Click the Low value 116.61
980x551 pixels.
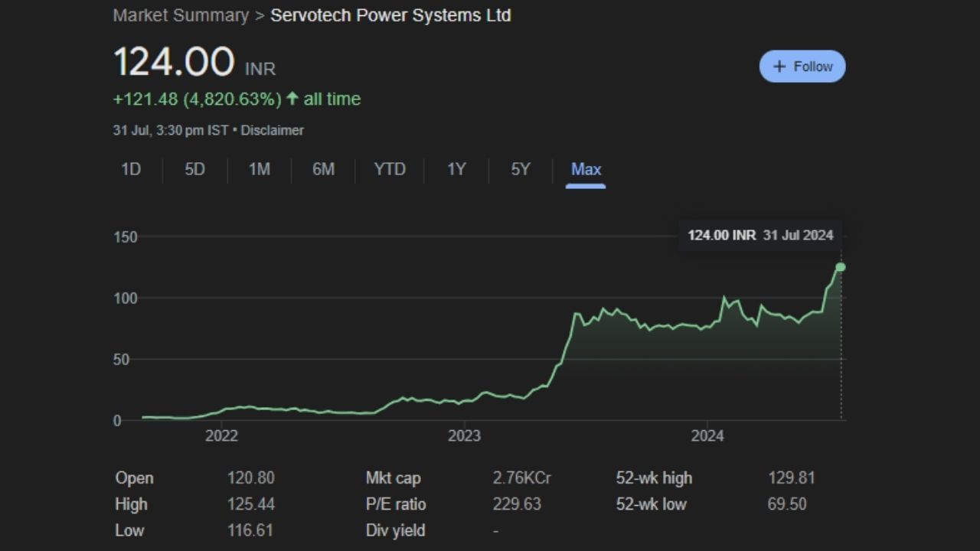(x=250, y=530)
